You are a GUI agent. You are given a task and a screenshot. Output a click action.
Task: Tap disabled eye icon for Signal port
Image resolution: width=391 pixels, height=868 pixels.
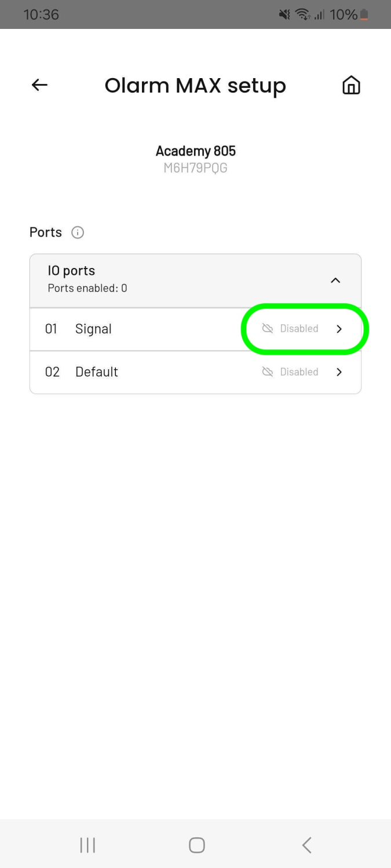pos(268,329)
